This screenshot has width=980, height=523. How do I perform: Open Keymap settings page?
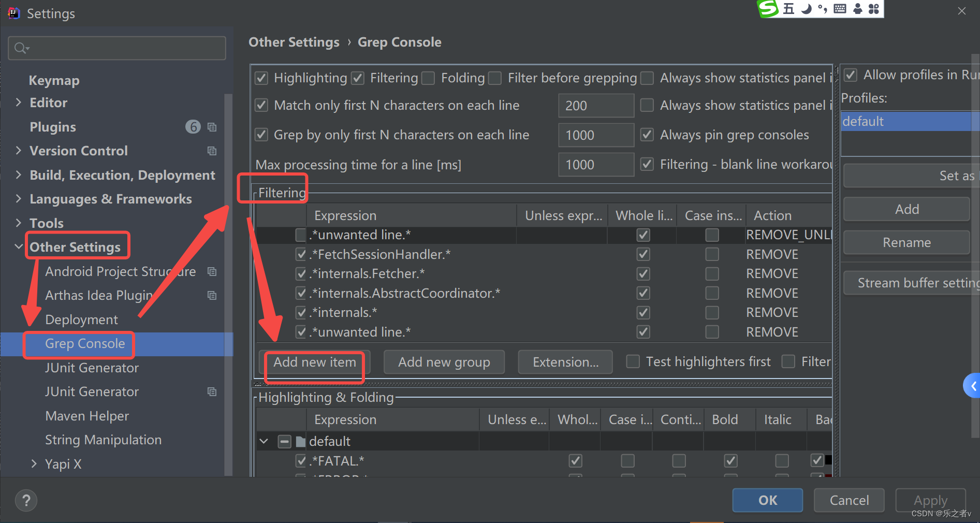[x=54, y=80]
